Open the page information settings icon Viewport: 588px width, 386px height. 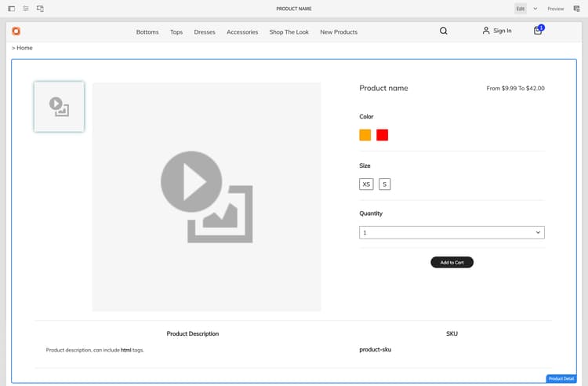[26, 9]
